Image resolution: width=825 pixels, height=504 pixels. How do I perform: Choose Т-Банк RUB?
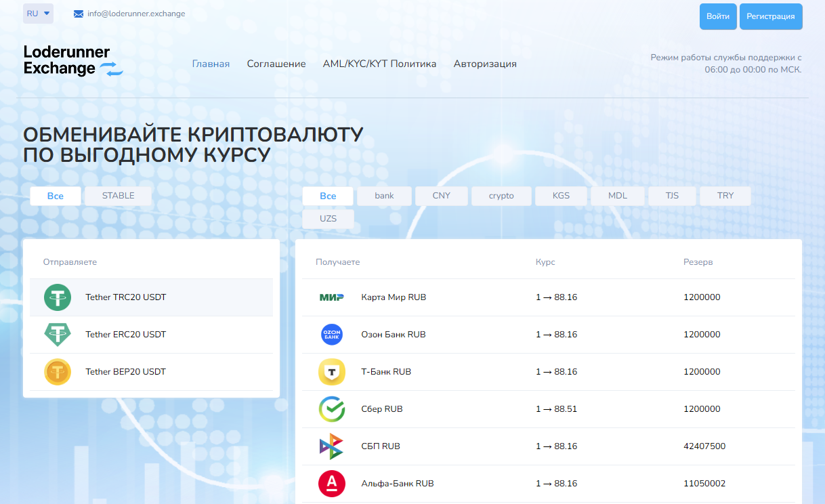click(386, 372)
